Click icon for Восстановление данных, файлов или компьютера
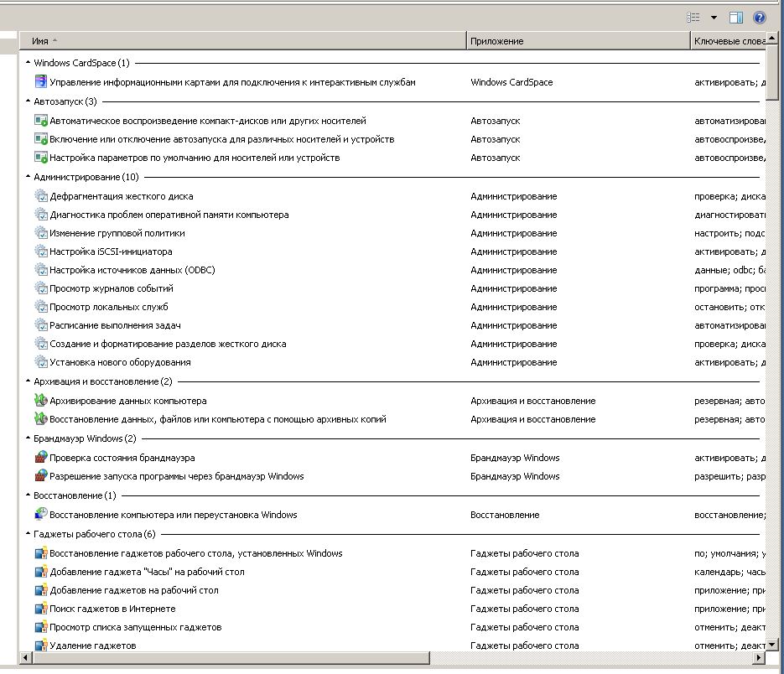Image resolution: width=784 pixels, height=674 pixels. pyautogui.click(x=41, y=419)
